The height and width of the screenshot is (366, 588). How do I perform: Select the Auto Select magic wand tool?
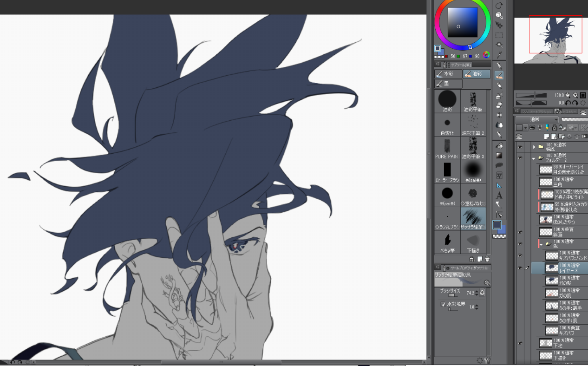499,45
